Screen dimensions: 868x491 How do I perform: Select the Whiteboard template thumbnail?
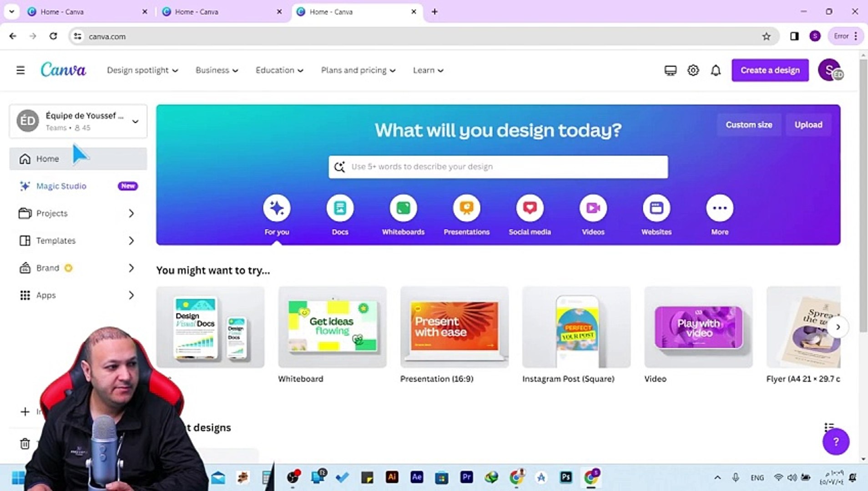[332, 326]
